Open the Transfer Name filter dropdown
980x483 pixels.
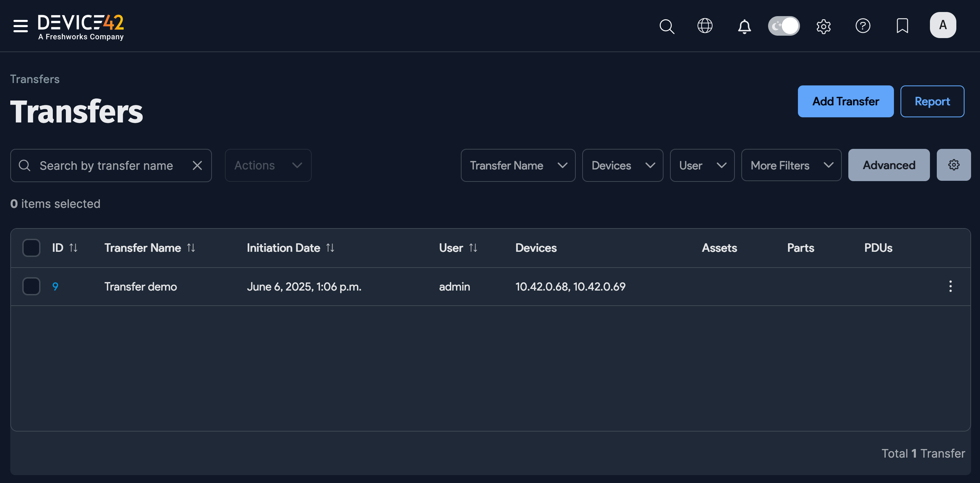pyautogui.click(x=518, y=165)
